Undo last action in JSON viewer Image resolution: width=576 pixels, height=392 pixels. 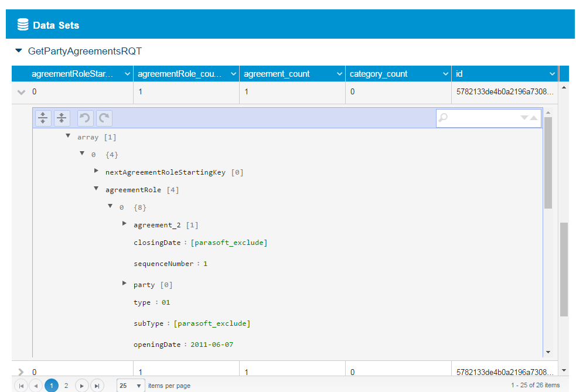(85, 118)
